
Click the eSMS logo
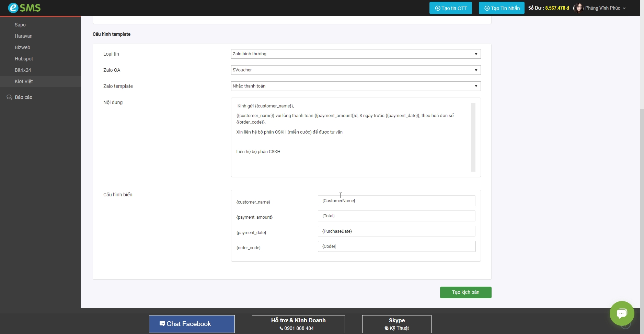tap(24, 8)
